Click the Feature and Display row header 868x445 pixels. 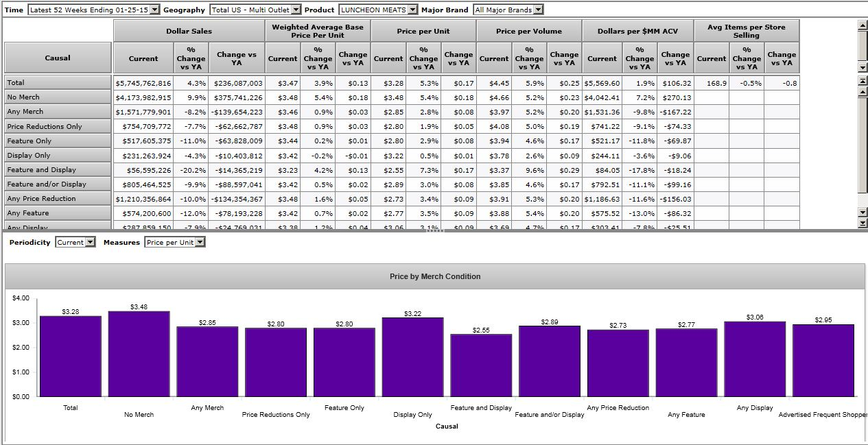pos(58,170)
